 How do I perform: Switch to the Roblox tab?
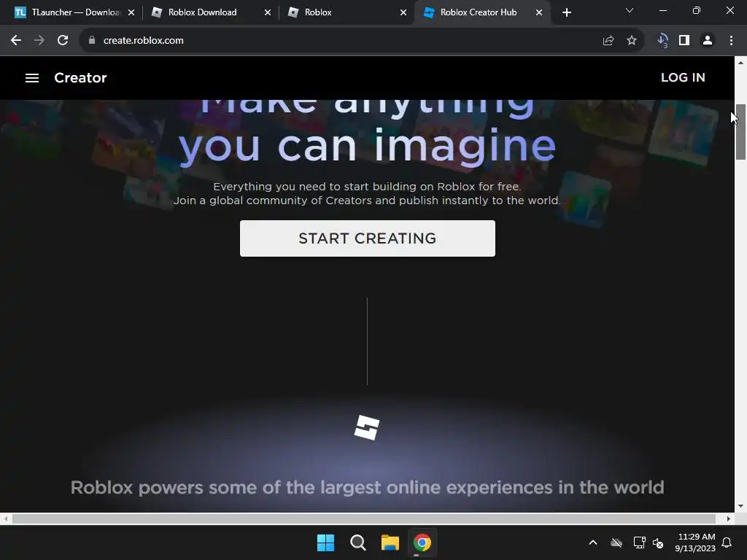point(345,12)
